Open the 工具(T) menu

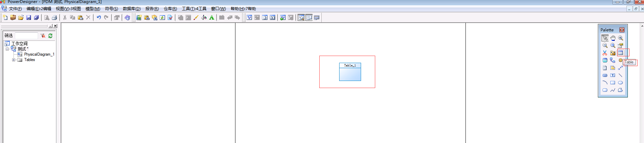(194, 9)
